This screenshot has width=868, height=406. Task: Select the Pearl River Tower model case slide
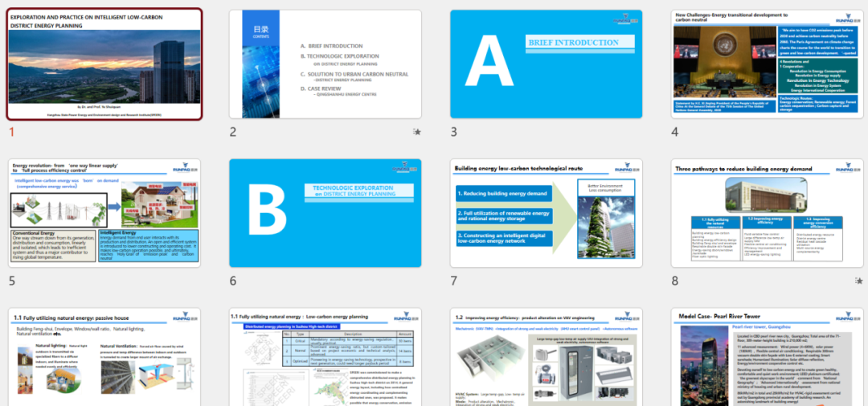point(767,357)
